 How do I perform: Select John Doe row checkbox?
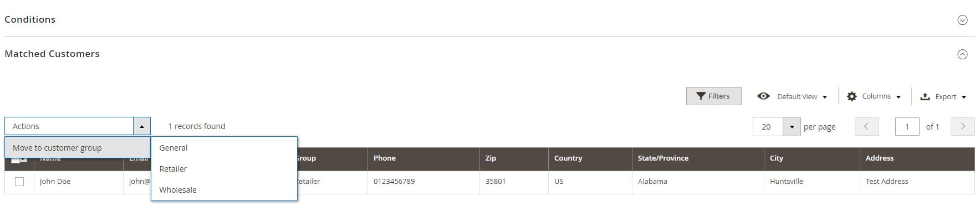pos(19,182)
